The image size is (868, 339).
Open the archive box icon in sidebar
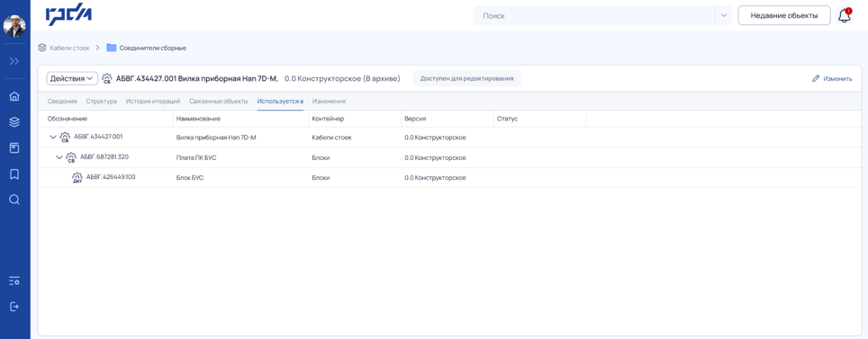pyautogui.click(x=14, y=148)
